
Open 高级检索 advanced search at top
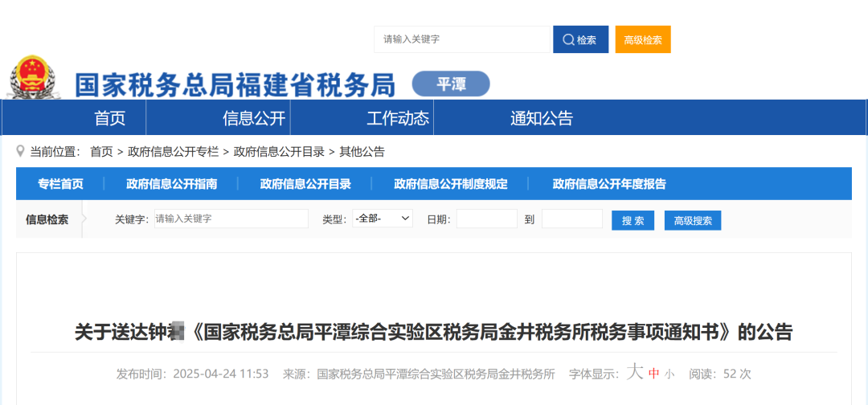pos(643,39)
